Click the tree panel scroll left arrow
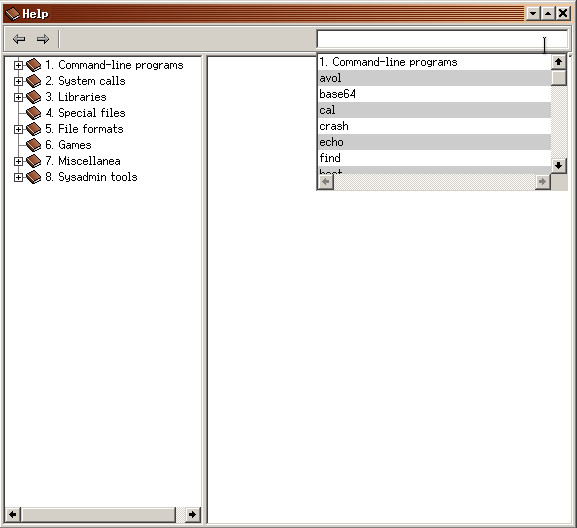Image resolution: width=577 pixels, height=528 pixels. [x=13, y=514]
